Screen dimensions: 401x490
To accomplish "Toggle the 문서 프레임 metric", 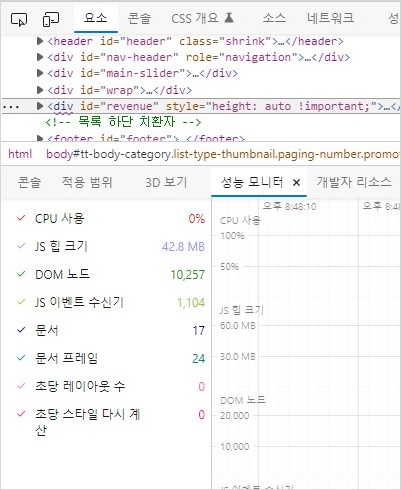I will (21, 358).
